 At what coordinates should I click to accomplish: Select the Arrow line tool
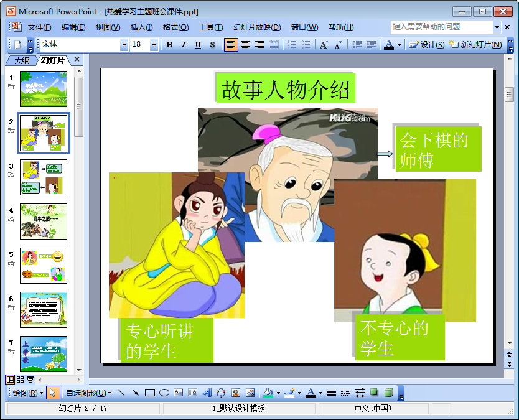coord(135,393)
